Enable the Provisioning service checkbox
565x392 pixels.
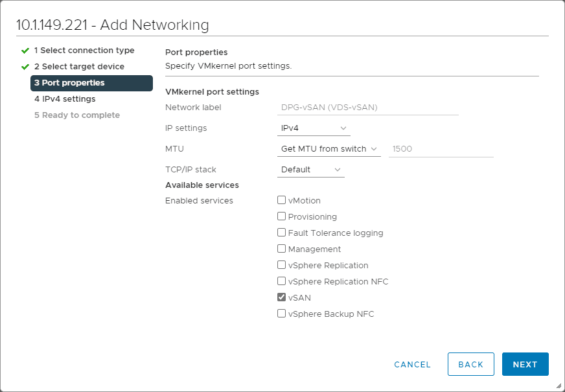coord(282,217)
